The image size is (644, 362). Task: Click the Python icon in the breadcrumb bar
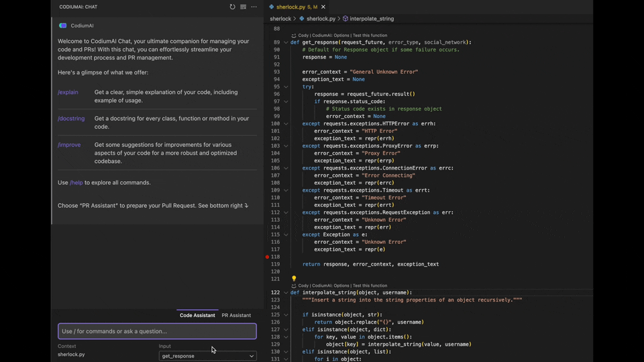302,19
